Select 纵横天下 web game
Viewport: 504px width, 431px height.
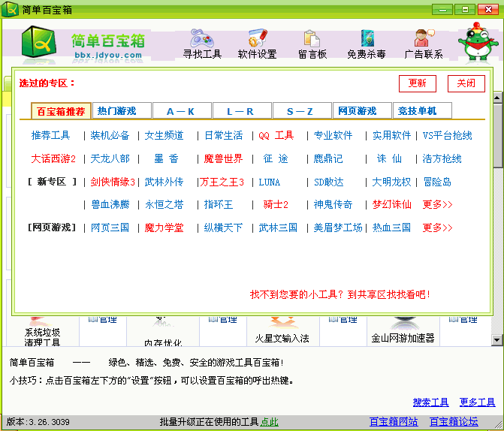(223, 228)
